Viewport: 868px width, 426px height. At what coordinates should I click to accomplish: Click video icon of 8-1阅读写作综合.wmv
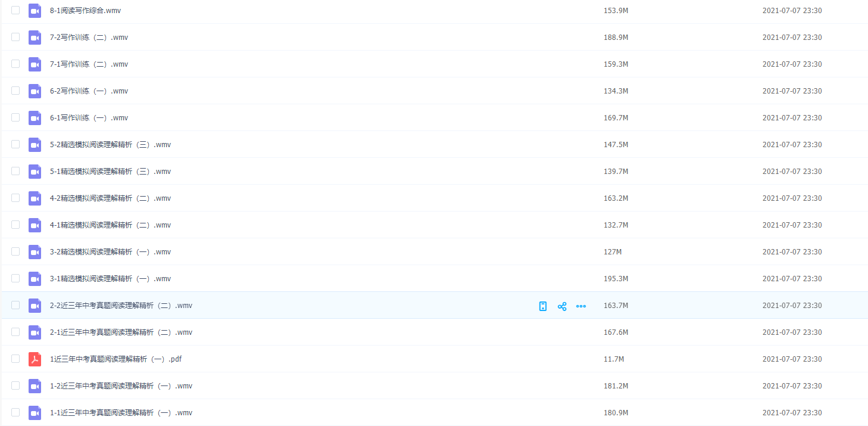pyautogui.click(x=35, y=11)
